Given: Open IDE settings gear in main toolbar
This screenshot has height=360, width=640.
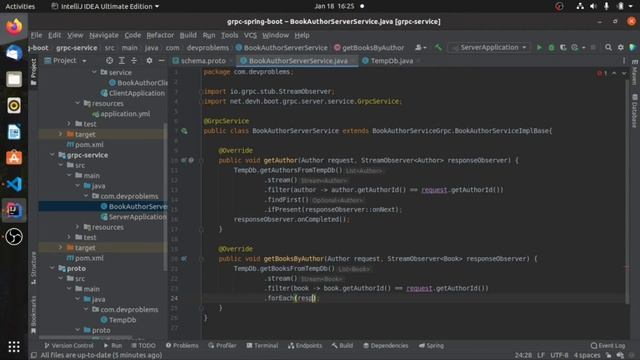Looking at the screenshot, I should pos(620,48).
